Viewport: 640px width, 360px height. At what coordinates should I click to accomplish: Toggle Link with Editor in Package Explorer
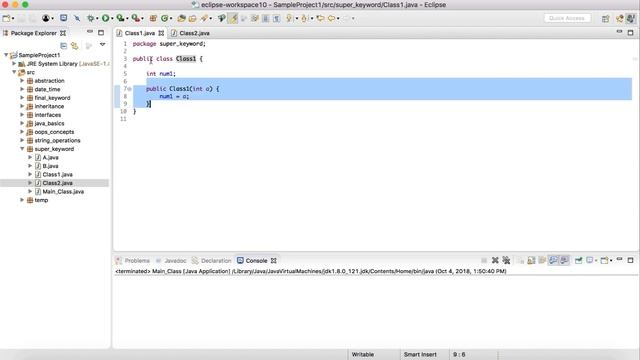tap(74, 46)
